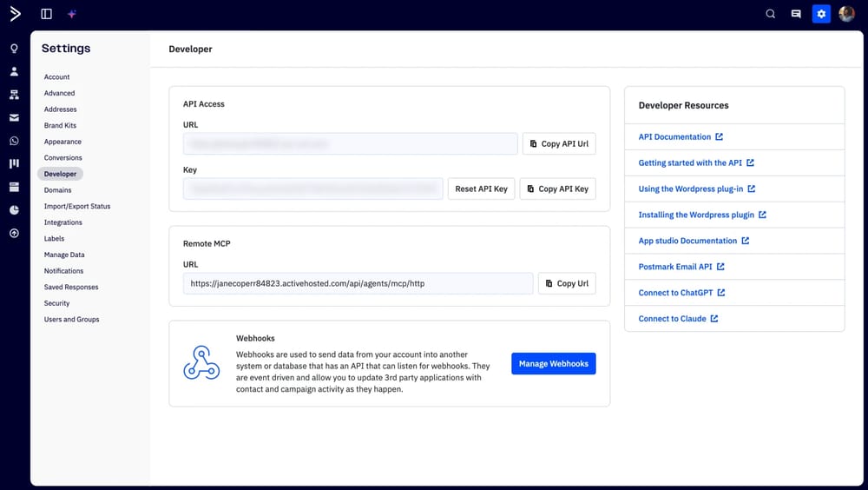Click external-link icon beside API Documentation
Image resolution: width=868 pixels, height=490 pixels.
point(719,136)
